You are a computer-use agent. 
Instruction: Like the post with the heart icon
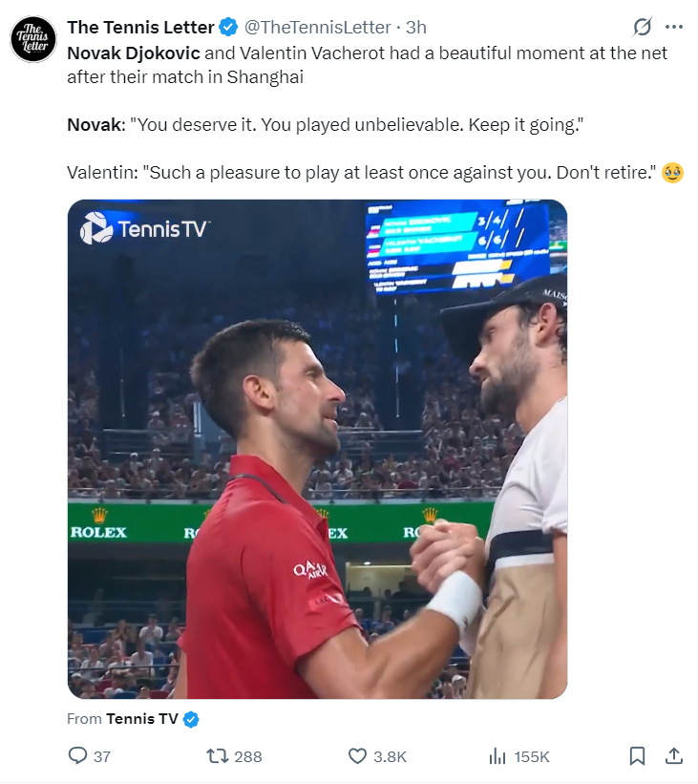coord(357,756)
